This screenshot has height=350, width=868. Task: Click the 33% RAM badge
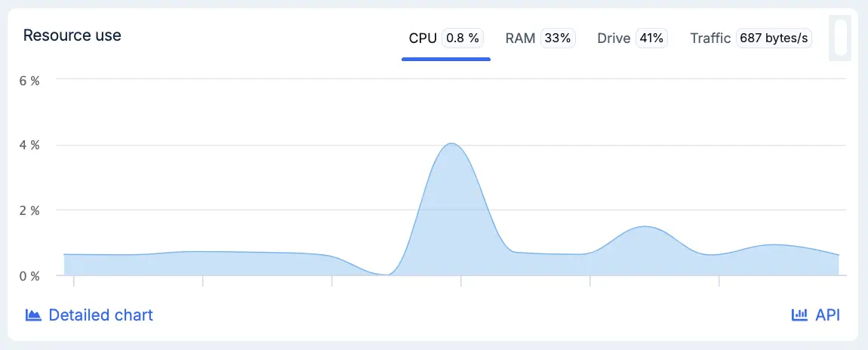coord(558,38)
